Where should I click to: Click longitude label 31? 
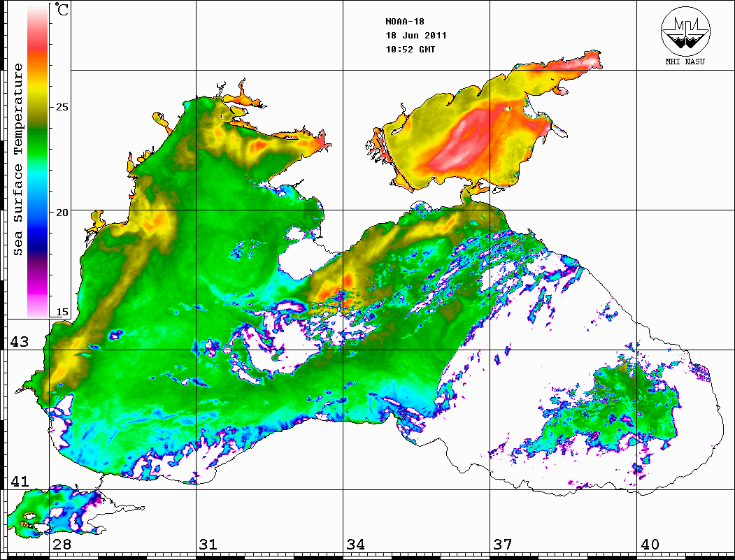point(208,545)
